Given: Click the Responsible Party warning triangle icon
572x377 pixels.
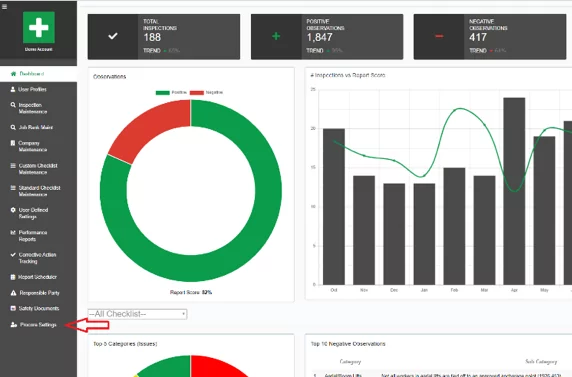Looking at the screenshot, I should (13, 293).
